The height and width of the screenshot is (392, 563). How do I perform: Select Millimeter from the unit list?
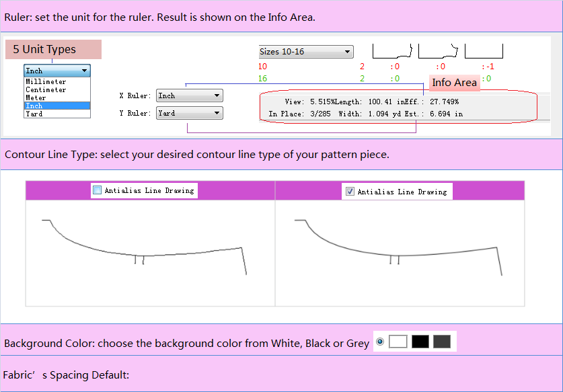coord(46,82)
